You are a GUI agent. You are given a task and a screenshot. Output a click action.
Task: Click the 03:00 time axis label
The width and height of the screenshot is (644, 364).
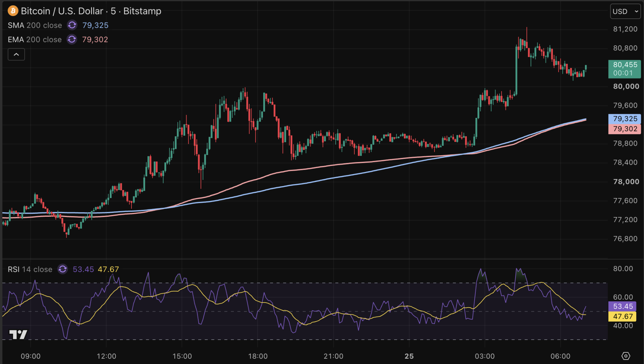click(x=485, y=356)
